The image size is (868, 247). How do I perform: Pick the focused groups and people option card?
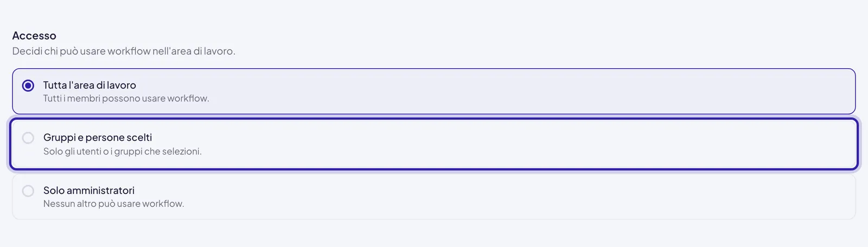[434, 144]
